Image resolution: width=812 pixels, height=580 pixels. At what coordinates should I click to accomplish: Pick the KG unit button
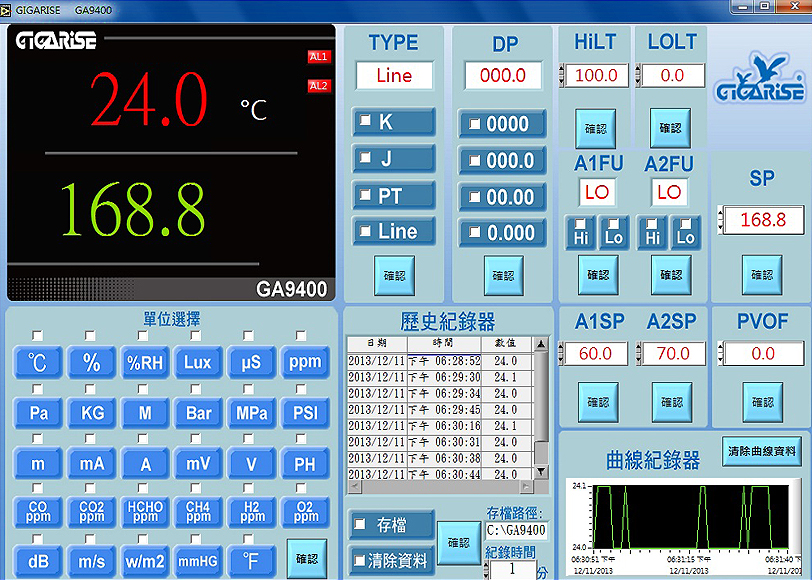(x=92, y=413)
